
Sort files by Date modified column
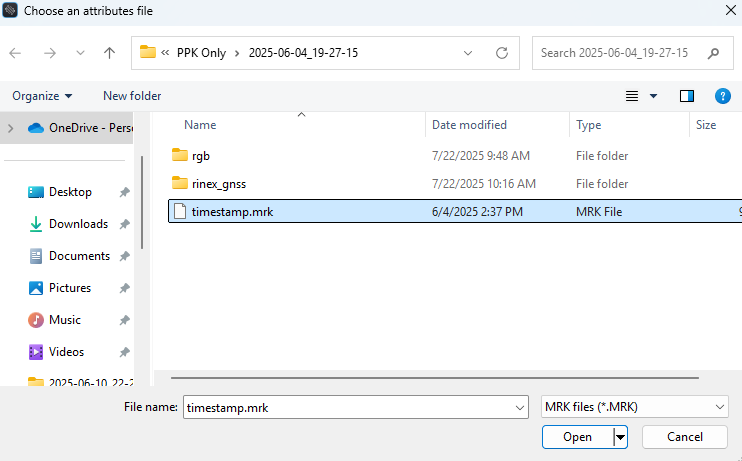[x=469, y=125]
